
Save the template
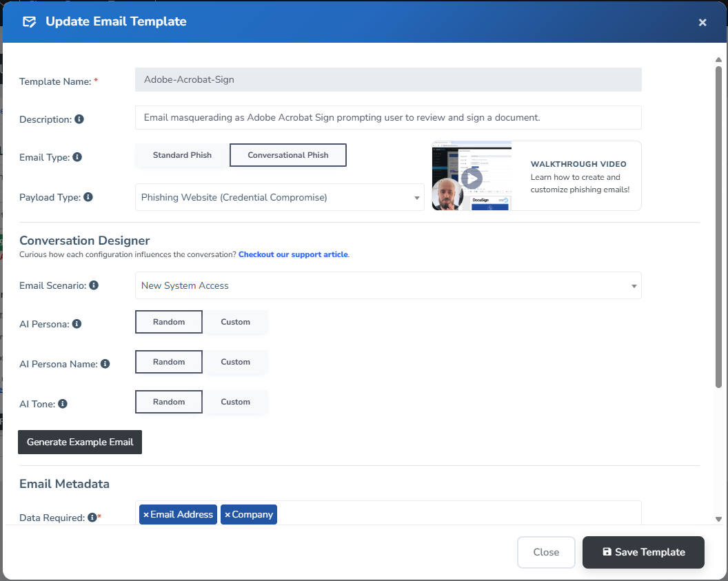pos(643,552)
